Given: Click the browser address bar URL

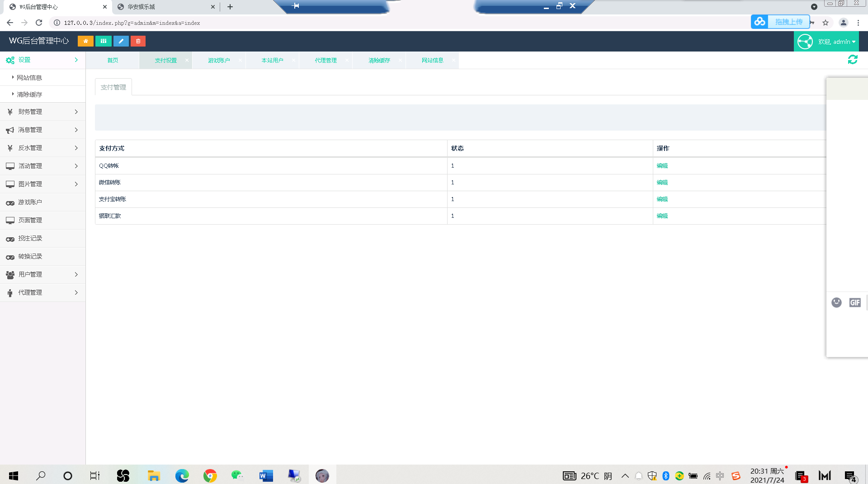Looking at the screenshot, I should tap(132, 23).
